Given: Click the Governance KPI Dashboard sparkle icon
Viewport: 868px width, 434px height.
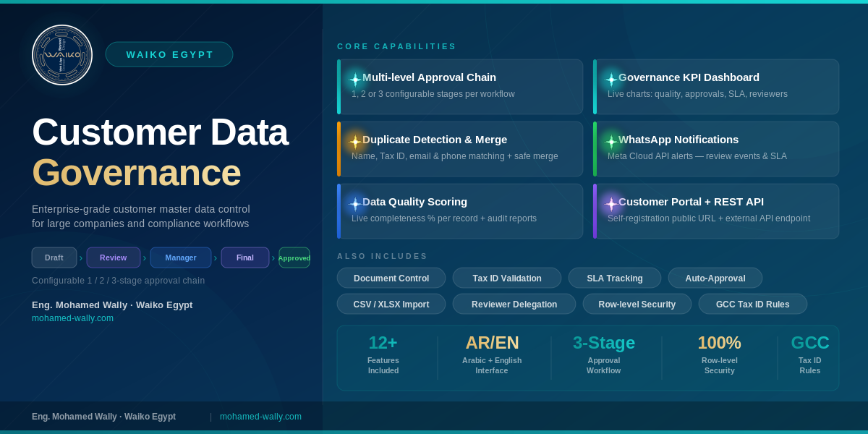Looking at the screenshot, I should point(611,80).
